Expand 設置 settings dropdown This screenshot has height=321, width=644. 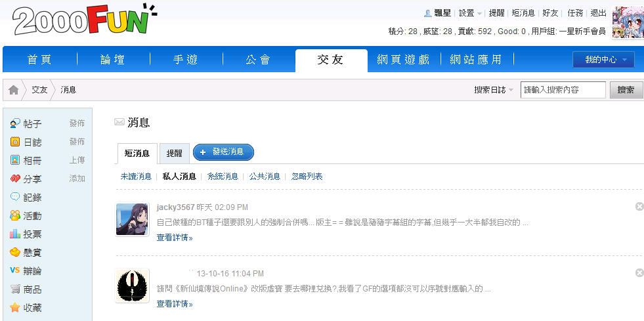pos(470,13)
